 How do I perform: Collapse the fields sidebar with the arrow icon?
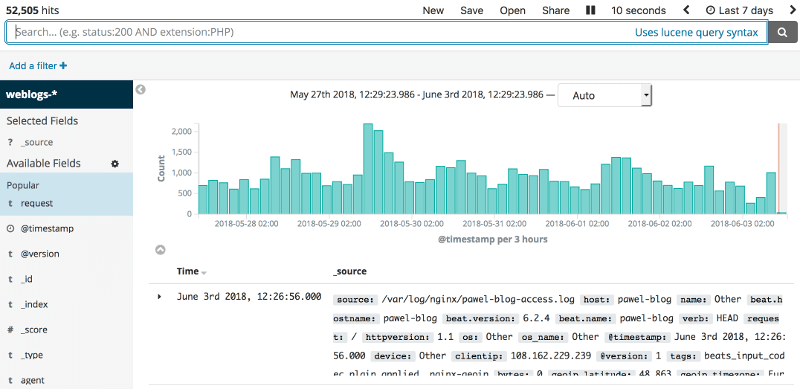[x=141, y=89]
